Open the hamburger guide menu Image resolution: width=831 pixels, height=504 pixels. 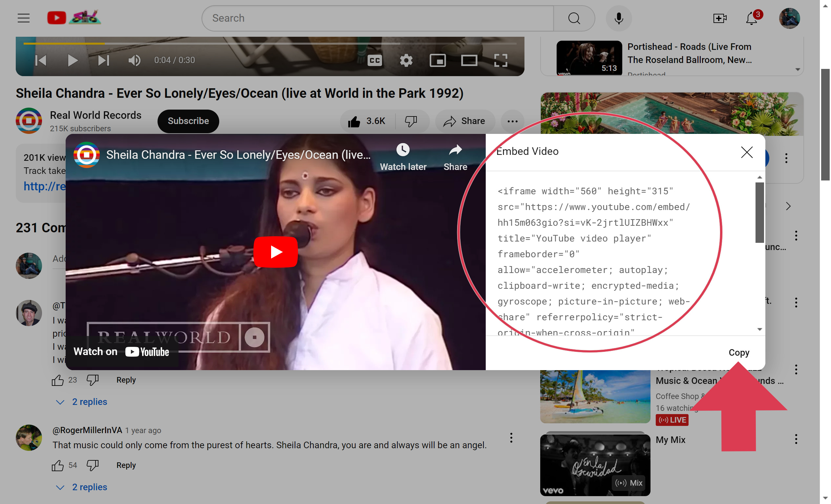[x=24, y=18]
